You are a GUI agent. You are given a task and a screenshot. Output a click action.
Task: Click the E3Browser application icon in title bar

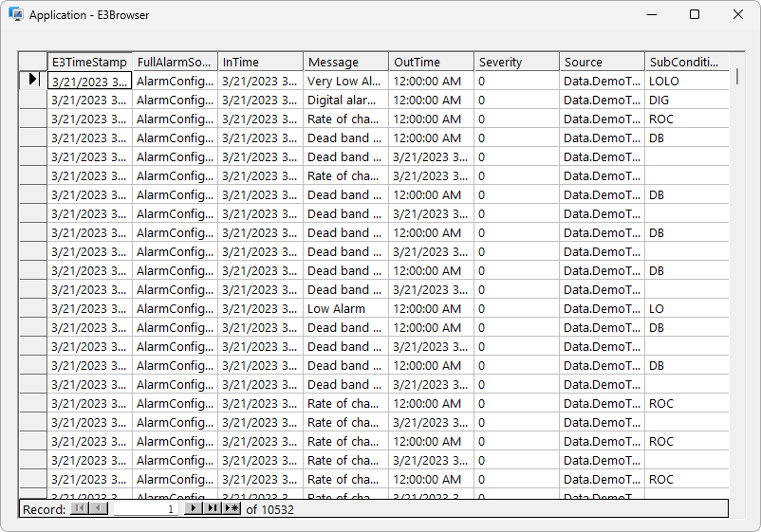click(15, 14)
